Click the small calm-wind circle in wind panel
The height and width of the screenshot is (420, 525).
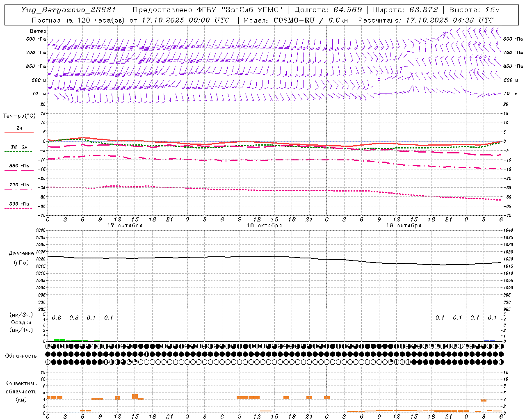click(x=379, y=80)
